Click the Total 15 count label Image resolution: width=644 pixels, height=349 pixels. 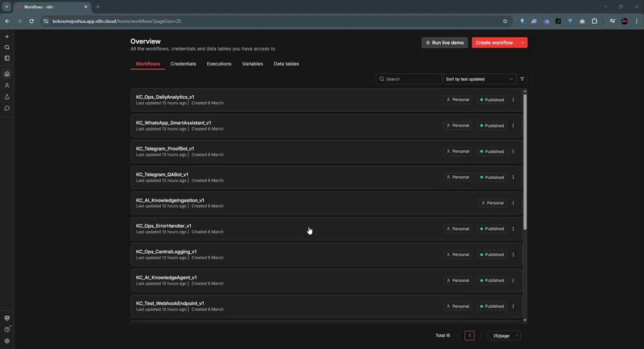(x=443, y=335)
